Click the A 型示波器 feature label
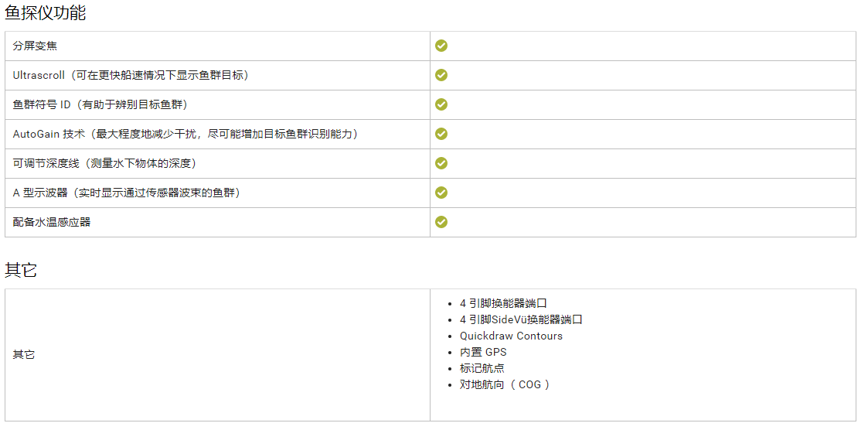 pyautogui.click(x=127, y=193)
